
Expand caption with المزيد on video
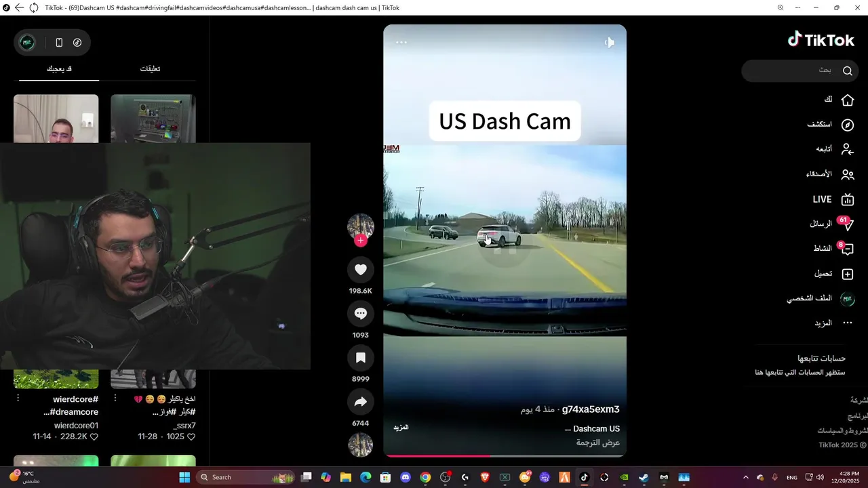click(401, 428)
